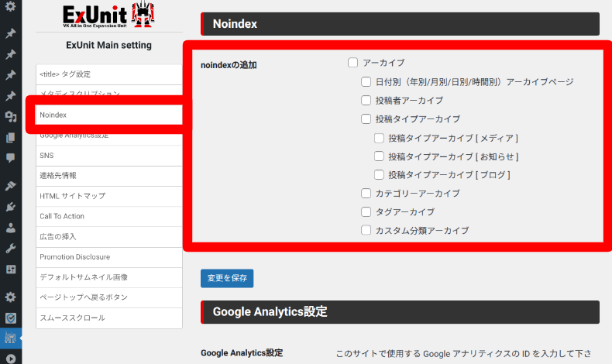The height and width of the screenshot is (364, 612).
Task: Select the Noindex settings menu item
Action: [109, 115]
